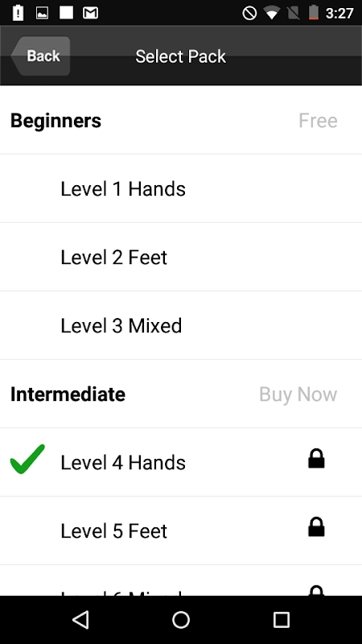Select the Level 1 Hands lesson
The height and width of the screenshot is (644, 362).
pyautogui.click(x=181, y=188)
